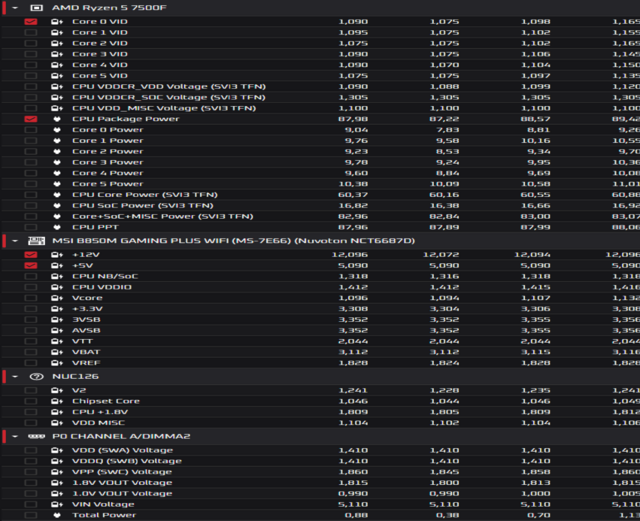Click the power icon for Total Power
Screen dimensions: 640x521
[x=57, y=515]
